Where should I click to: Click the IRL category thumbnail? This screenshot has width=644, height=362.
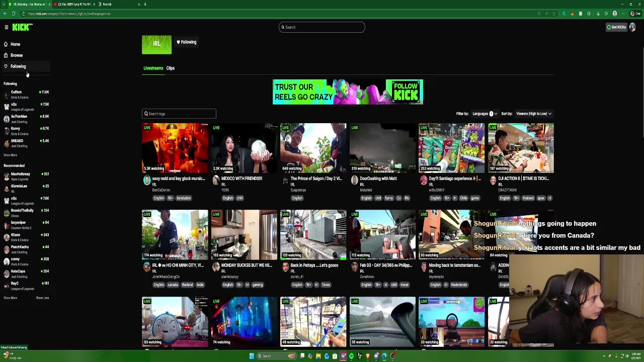coord(156,44)
